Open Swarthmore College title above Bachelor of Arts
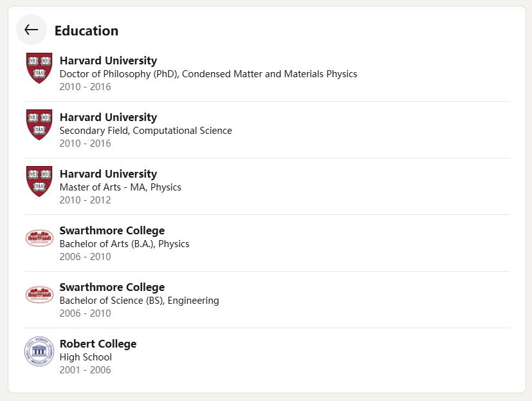Viewport: 532px width, 401px height. [x=112, y=230]
